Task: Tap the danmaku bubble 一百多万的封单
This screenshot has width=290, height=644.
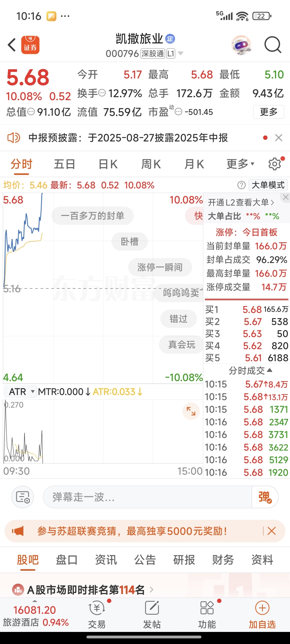Action: (93, 216)
